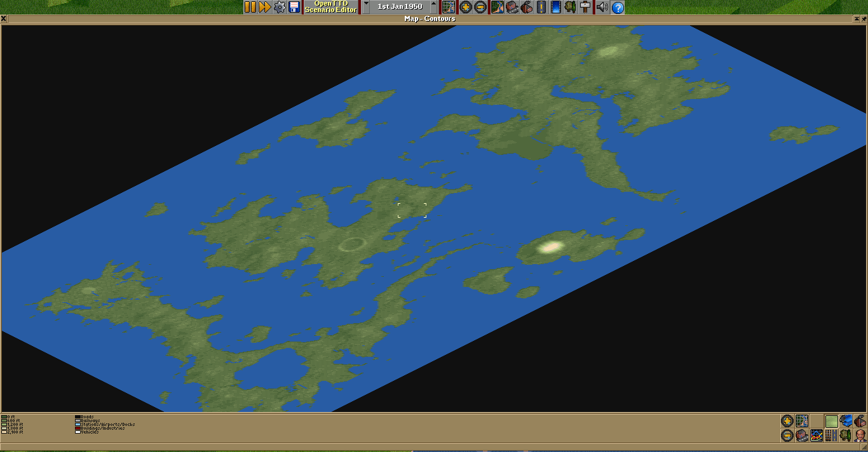The image size is (868, 452).
Task: Click the 0 ft legend colour swatch
Action: coord(4,417)
